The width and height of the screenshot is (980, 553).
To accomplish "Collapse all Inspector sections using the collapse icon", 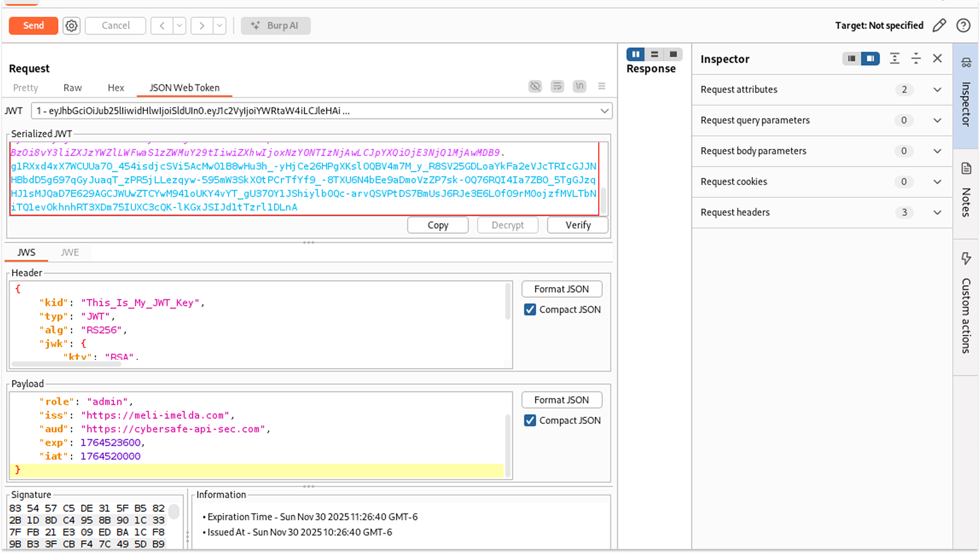I will tap(916, 58).
